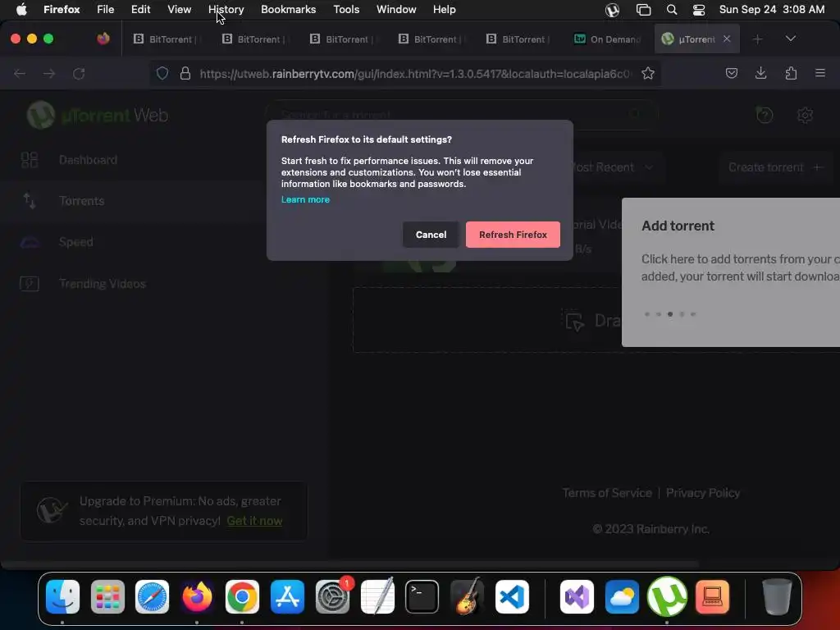This screenshot has height=630, width=840.
Task: Close the µTorrent tab
Action: click(727, 39)
